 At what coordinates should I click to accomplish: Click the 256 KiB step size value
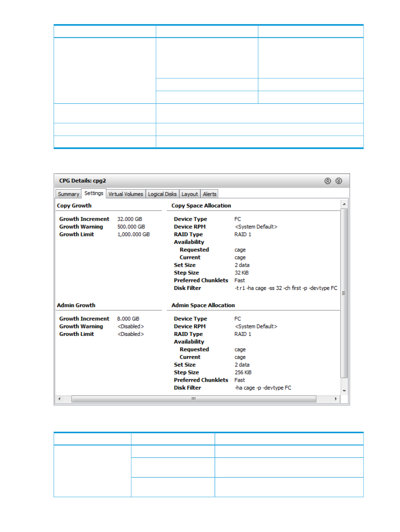(x=243, y=372)
